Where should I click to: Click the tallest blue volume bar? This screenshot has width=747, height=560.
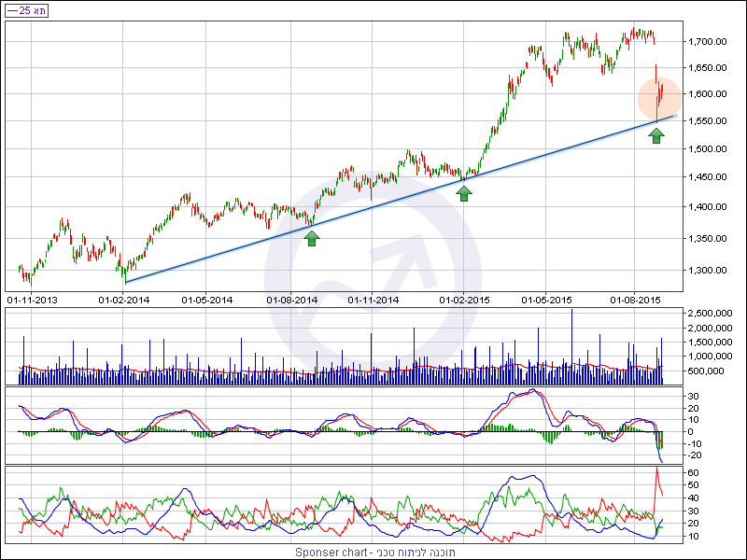tap(571, 345)
